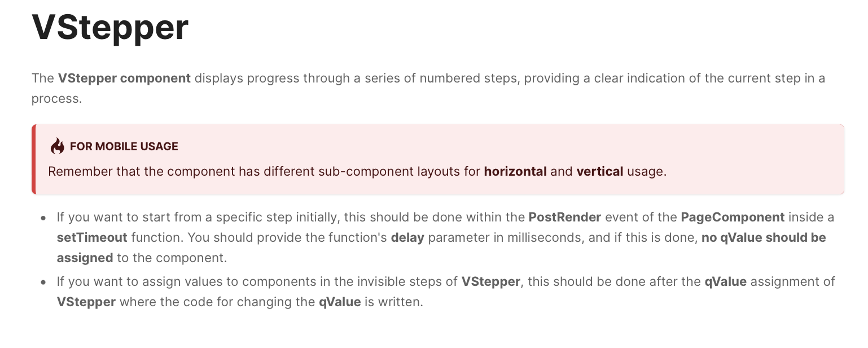Click the bold 'no qValue should be' text
The width and height of the screenshot is (868, 348).
(x=764, y=237)
